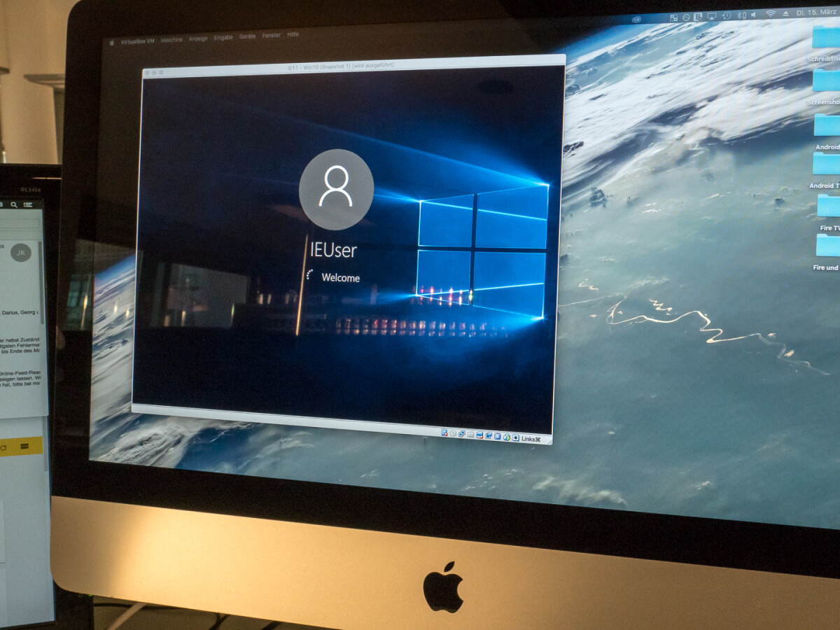The image size is (840, 630).
Task: Open the Android folder on desktop
Action: (x=827, y=125)
